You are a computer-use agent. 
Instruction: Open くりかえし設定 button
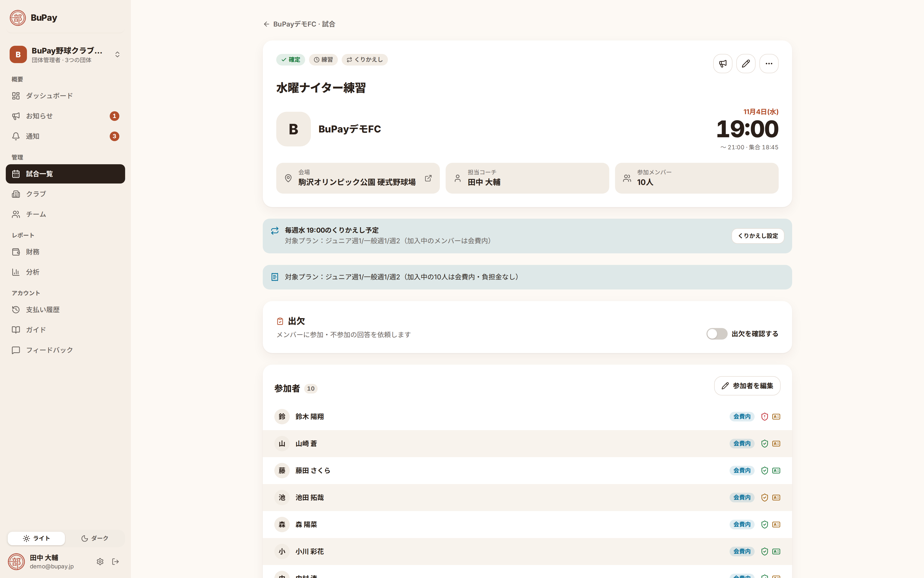(757, 236)
